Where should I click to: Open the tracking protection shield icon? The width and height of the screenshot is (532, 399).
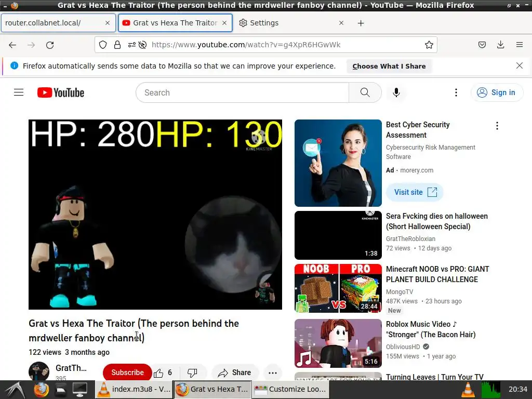(103, 45)
